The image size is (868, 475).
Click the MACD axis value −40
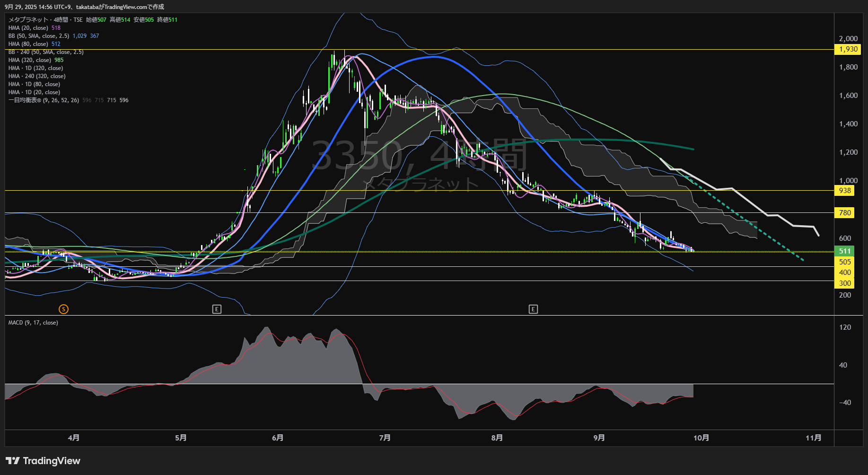[845, 403]
